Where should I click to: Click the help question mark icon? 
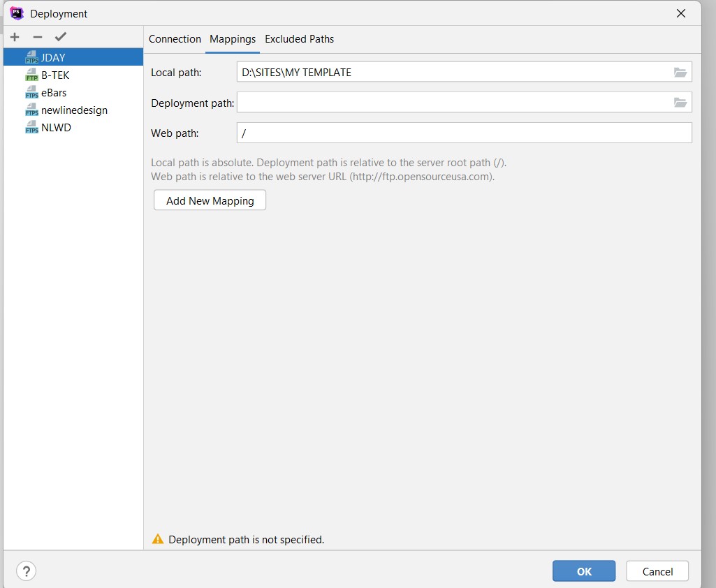(26, 571)
